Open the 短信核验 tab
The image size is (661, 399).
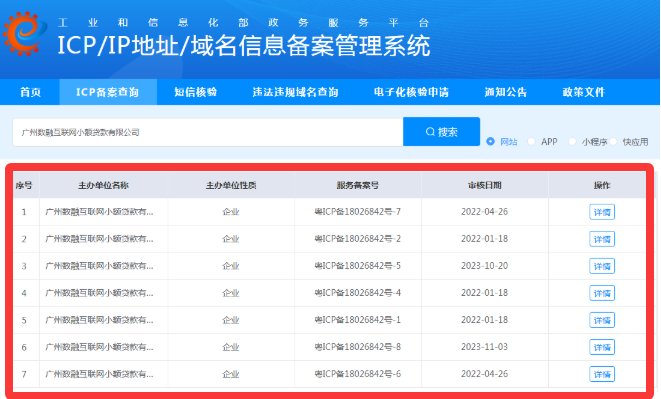pyautogui.click(x=196, y=92)
